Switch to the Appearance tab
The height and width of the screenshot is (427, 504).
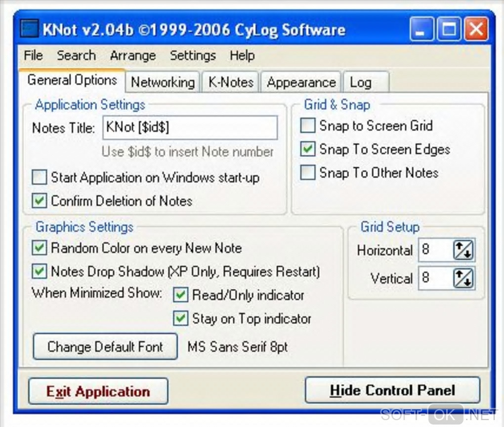[x=301, y=82]
